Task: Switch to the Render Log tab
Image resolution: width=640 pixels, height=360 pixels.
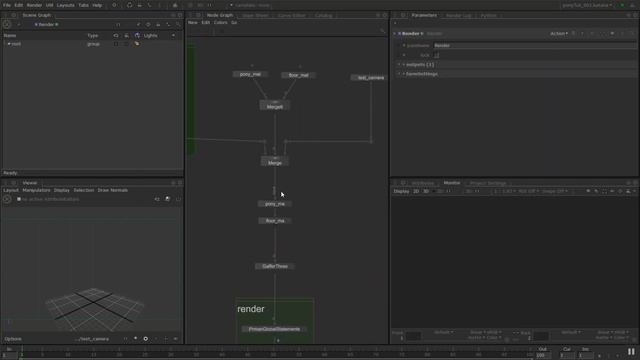Action: click(458, 16)
